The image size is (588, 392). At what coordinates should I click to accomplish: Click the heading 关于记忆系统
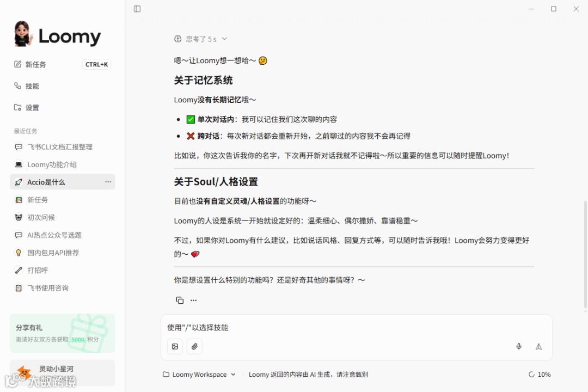click(x=203, y=80)
